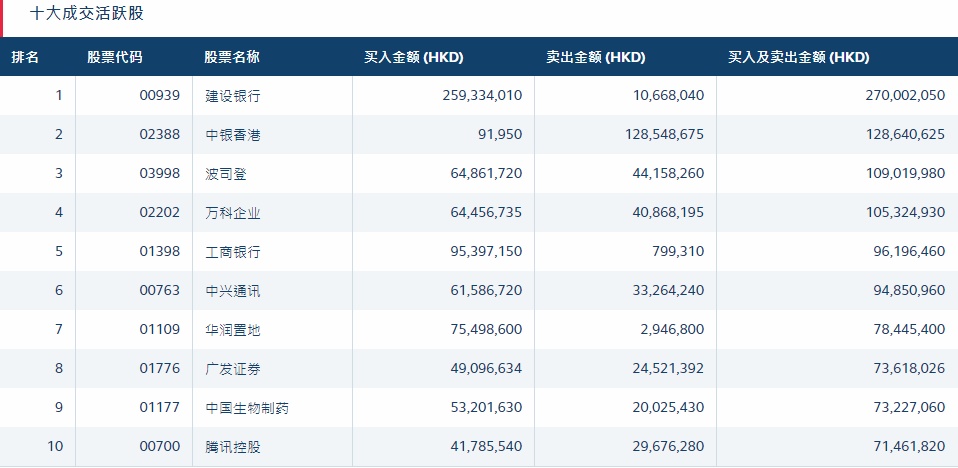Click stock code 01398
The width and height of the screenshot is (958, 468).
160,251
